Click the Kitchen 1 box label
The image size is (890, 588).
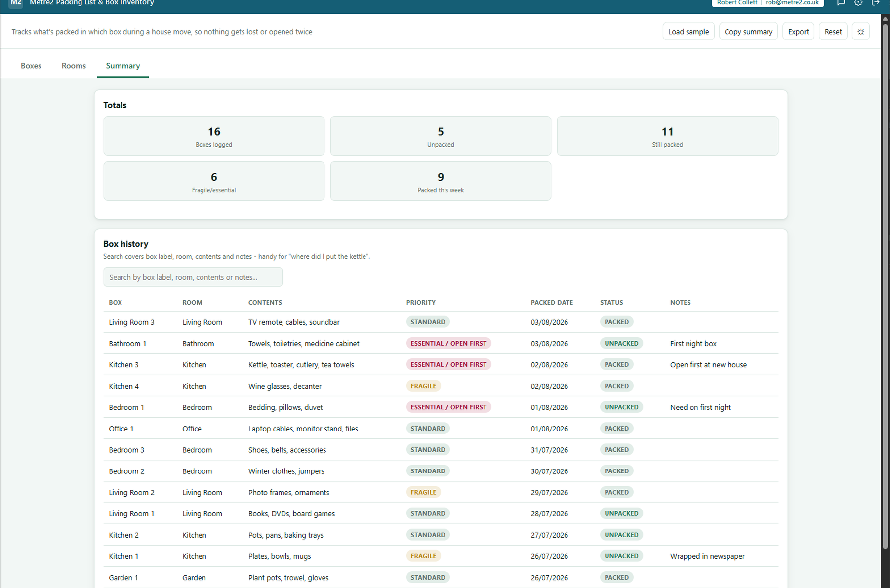tap(123, 556)
